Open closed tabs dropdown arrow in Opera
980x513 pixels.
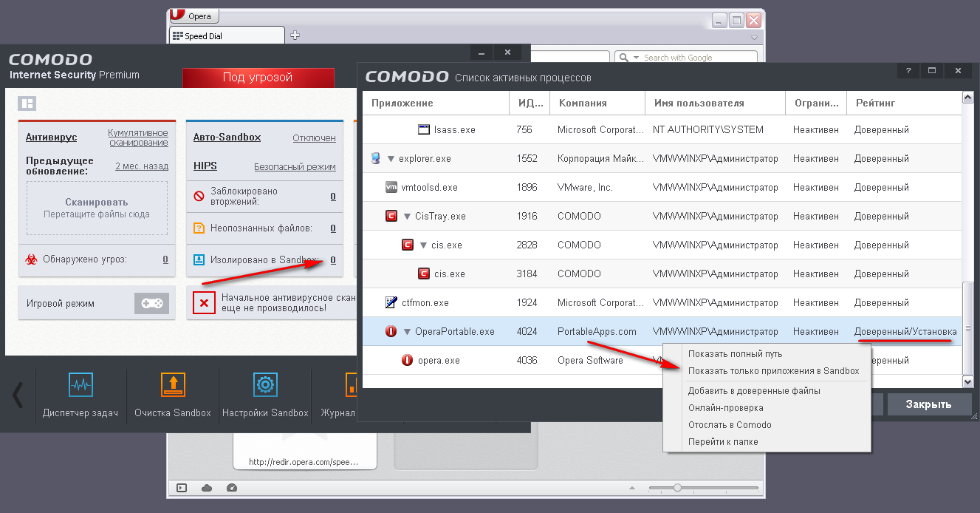point(754,37)
